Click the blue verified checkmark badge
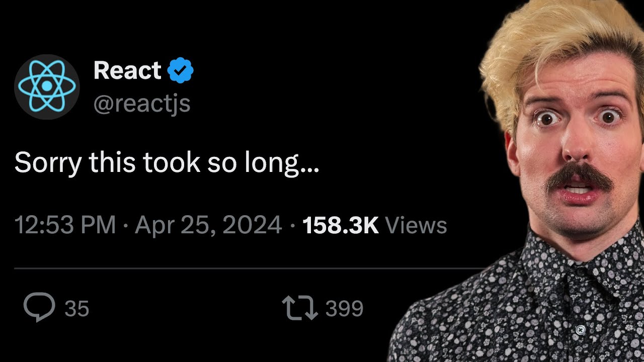Viewport: 644px width, 362px height. [x=180, y=70]
